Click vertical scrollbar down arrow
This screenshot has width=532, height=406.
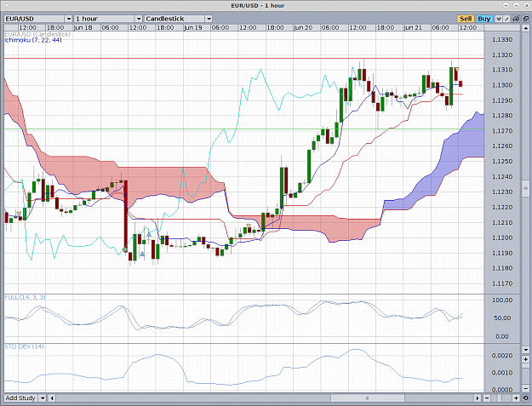point(525,350)
